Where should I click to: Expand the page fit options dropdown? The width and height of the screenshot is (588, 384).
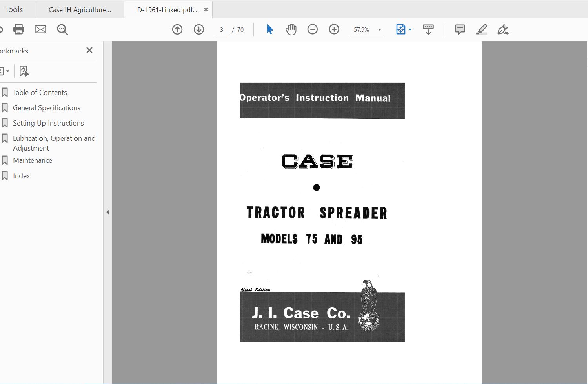click(x=410, y=30)
